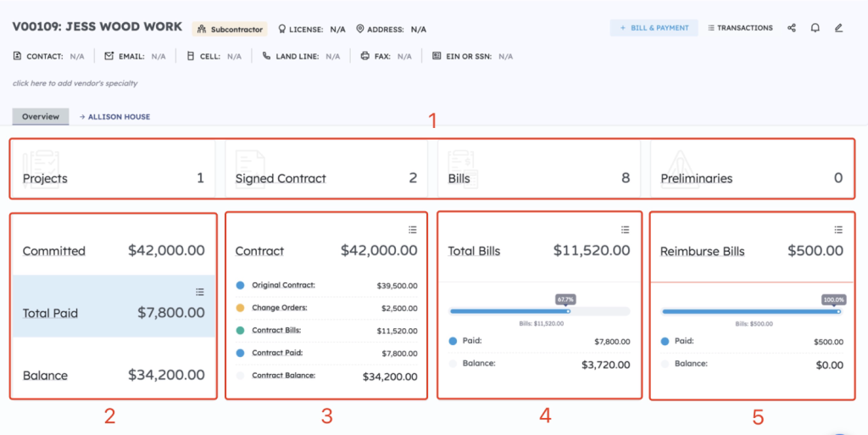
Task: Open the Transactions list
Action: pos(740,28)
